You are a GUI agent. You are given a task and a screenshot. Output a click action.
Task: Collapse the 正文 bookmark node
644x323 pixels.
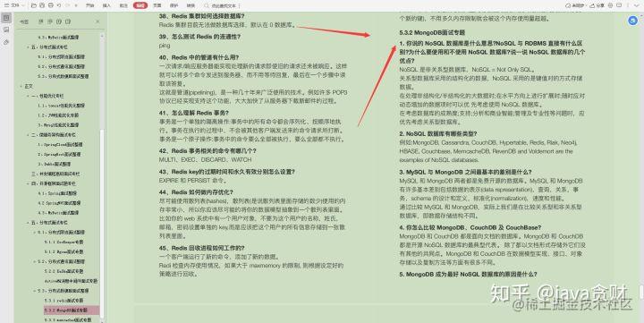tap(21, 86)
